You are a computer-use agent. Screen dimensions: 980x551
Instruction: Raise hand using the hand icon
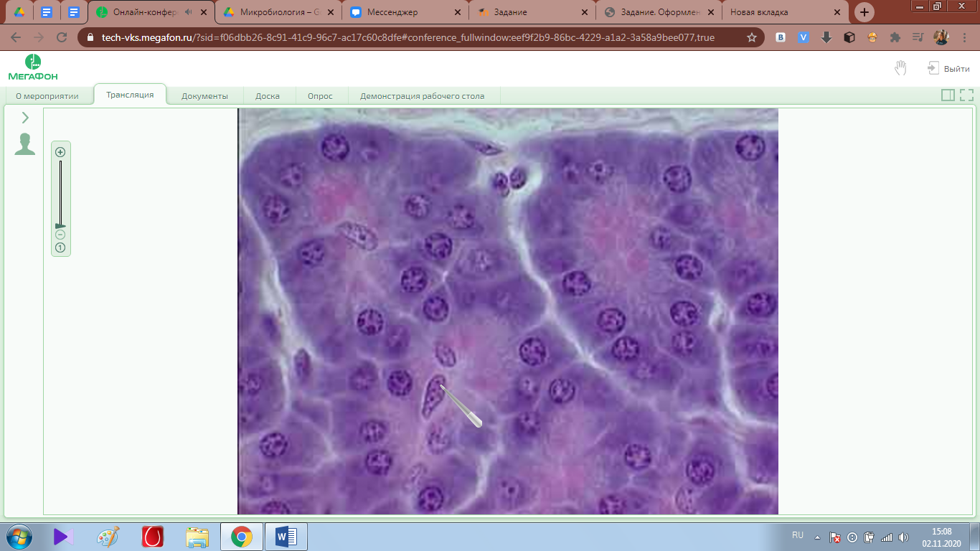900,68
